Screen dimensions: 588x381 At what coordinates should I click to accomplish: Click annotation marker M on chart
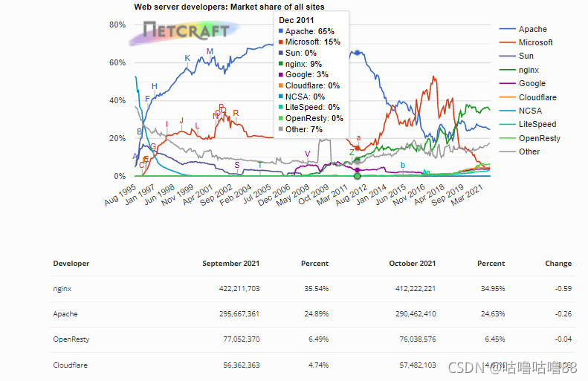(210, 51)
